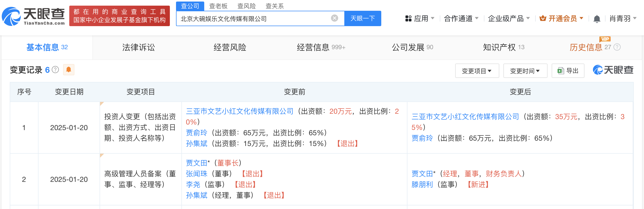Click the 天眼一下 search button
The width and height of the screenshot is (644, 209).
tap(363, 18)
